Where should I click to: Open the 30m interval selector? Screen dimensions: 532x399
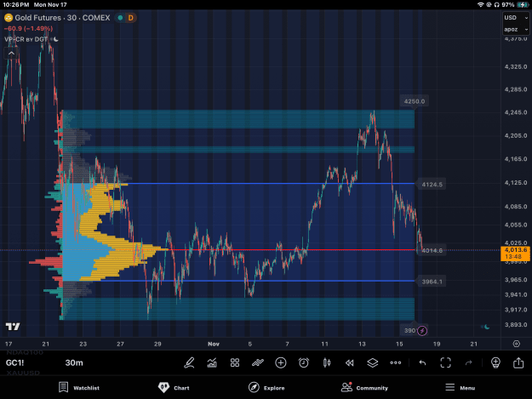click(x=74, y=362)
